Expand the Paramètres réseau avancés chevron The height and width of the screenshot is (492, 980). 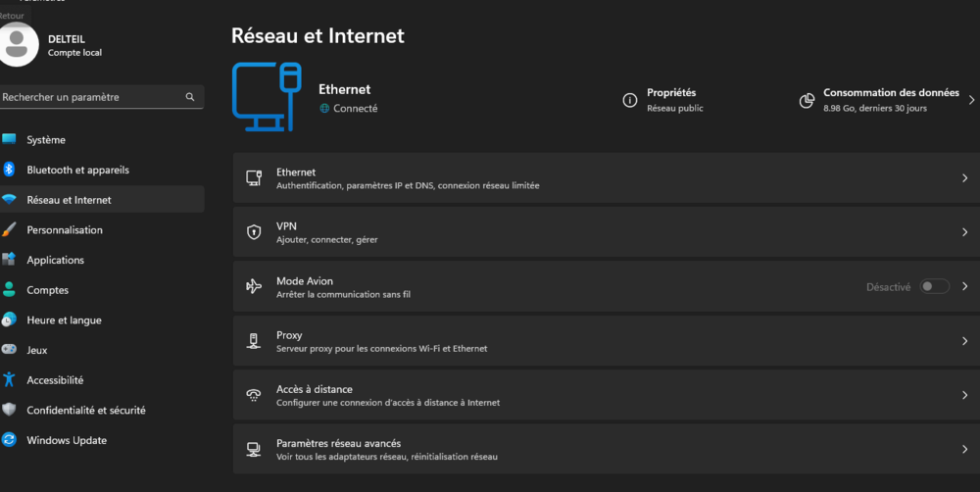pyautogui.click(x=964, y=449)
